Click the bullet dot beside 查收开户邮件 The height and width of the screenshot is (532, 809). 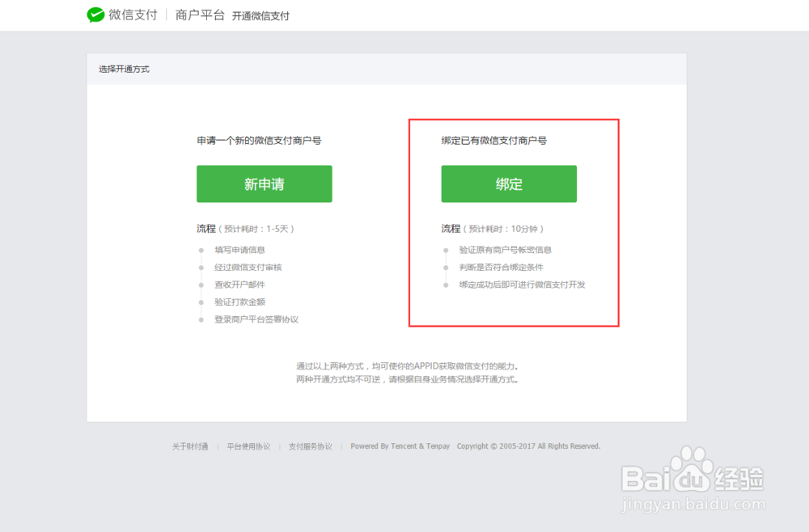tap(199, 285)
